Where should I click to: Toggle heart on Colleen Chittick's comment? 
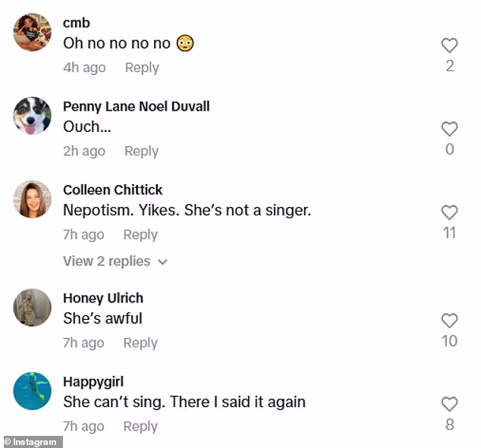(449, 212)
